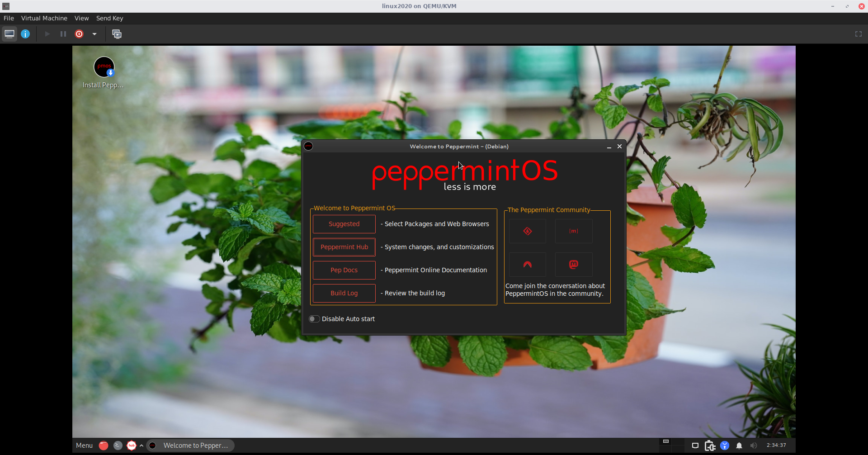This screenshot has width=868, height=455.
Task: Toggle the Disable Auto start switch
Action: (314, 318)
